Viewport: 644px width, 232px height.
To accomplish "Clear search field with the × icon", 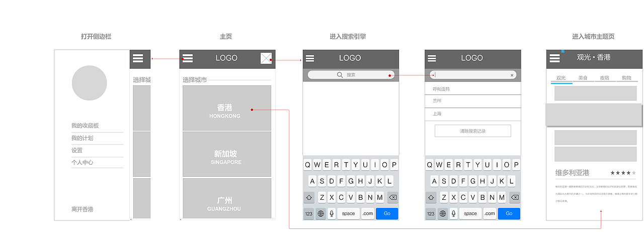I will (512, 75).
